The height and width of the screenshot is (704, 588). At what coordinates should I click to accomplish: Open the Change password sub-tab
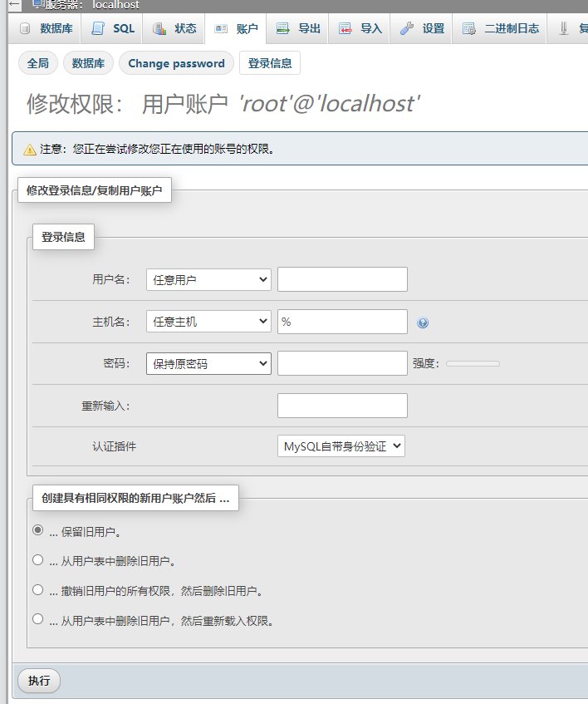[176, 63]
